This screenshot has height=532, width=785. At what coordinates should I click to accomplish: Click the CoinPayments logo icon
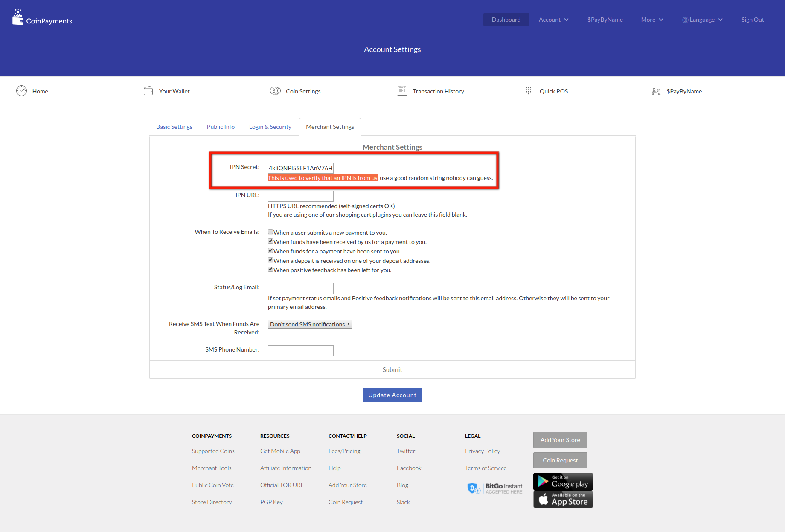pyautogui.click(x=17, y=17)
